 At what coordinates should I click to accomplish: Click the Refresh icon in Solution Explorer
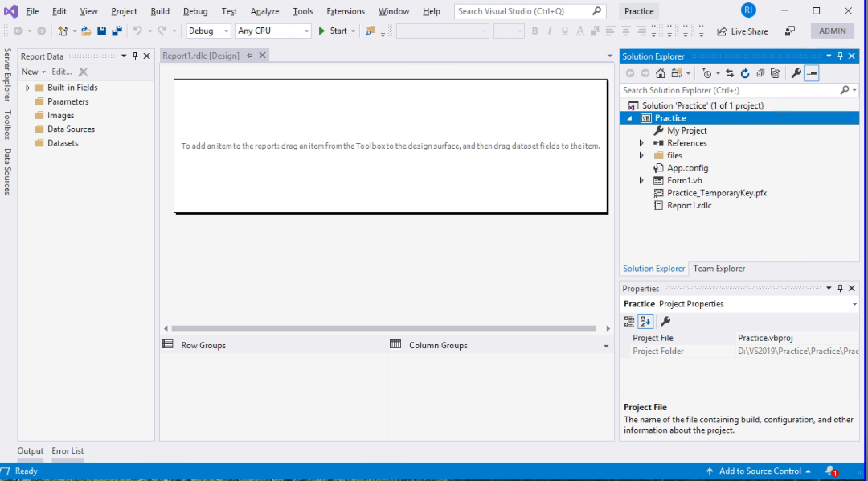click(x=744, y=72)
